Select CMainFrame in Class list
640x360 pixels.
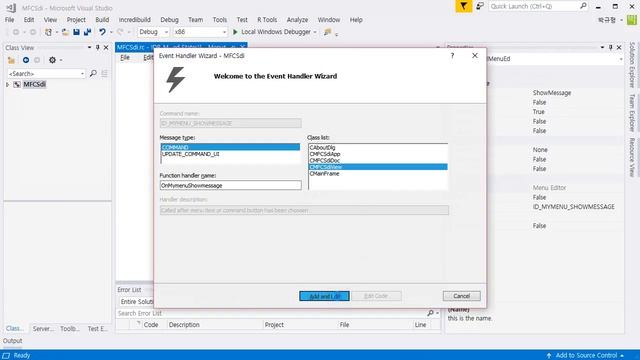378,173
